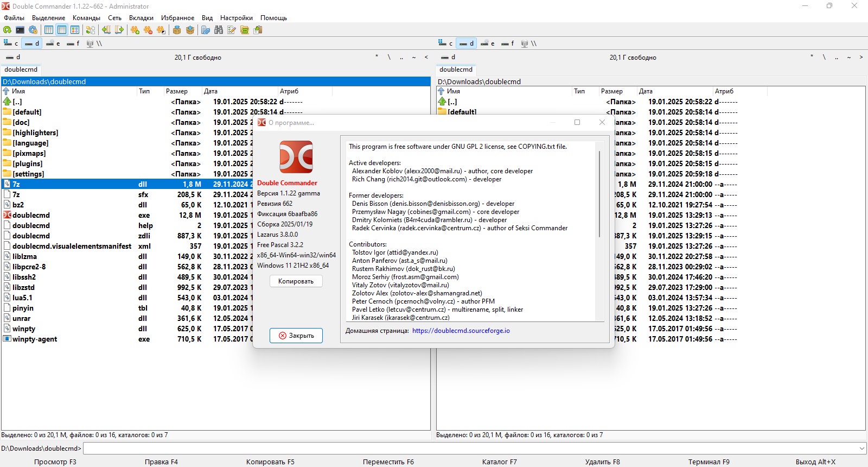
Task: Click the extract files box icon
Action: (190, 30)
